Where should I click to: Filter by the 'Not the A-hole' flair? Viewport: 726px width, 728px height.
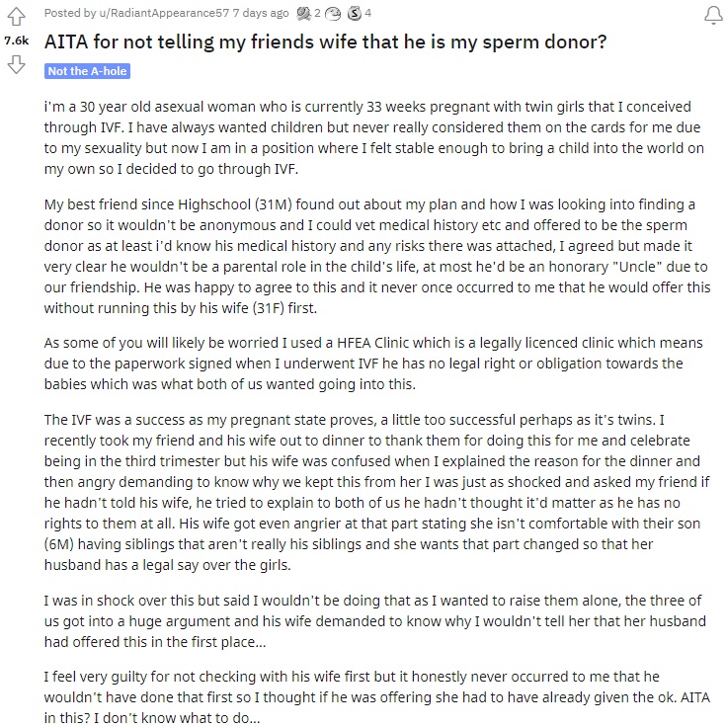[x=87, y=71]
